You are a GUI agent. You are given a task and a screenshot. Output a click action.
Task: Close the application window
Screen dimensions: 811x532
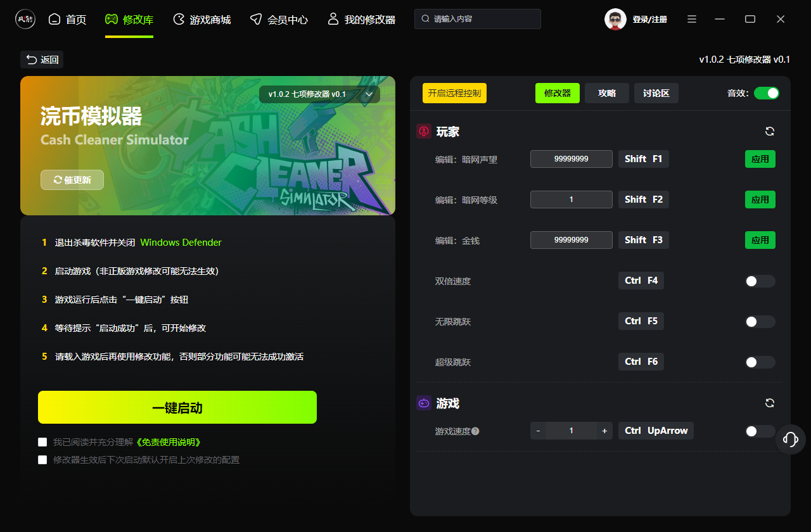[781, 19]
